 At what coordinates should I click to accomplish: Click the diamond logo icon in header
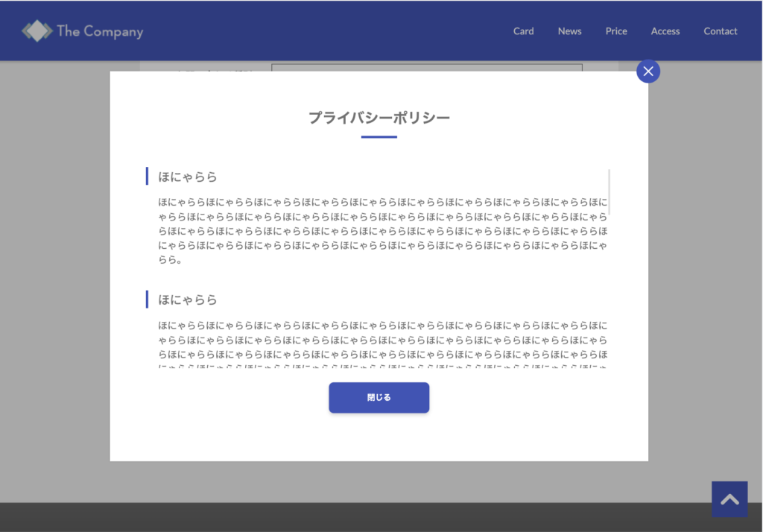click(x=37, y=31)
